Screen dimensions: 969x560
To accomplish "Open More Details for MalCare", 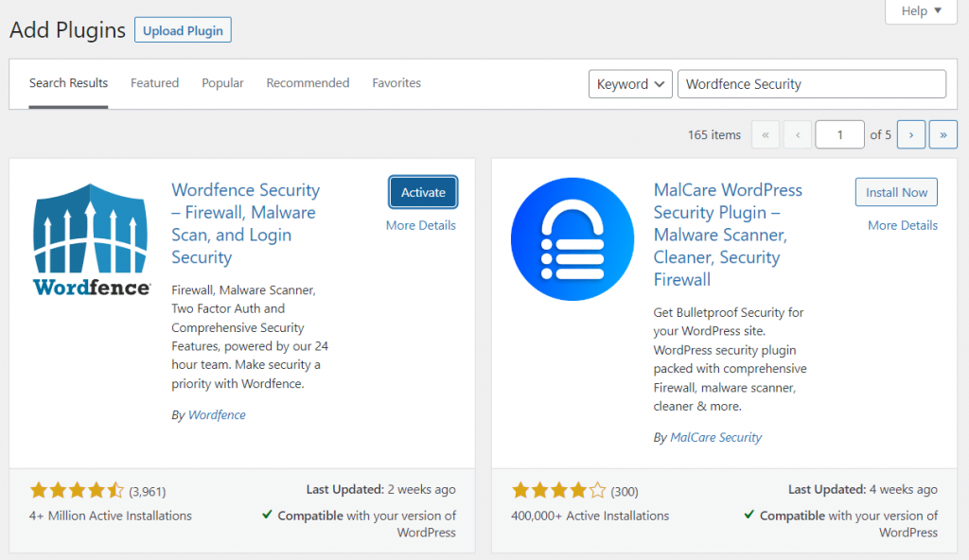I will pos(903,225).
